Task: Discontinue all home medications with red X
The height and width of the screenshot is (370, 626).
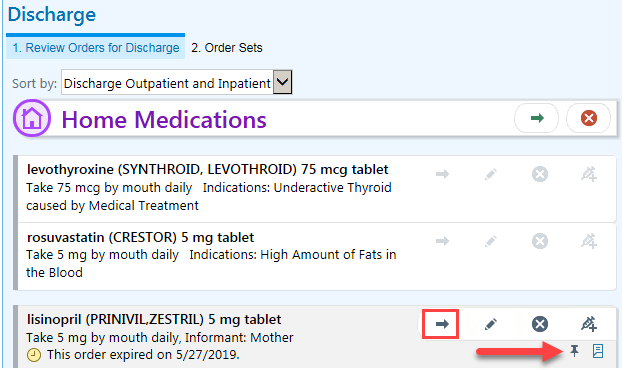Action: point(588,118)
